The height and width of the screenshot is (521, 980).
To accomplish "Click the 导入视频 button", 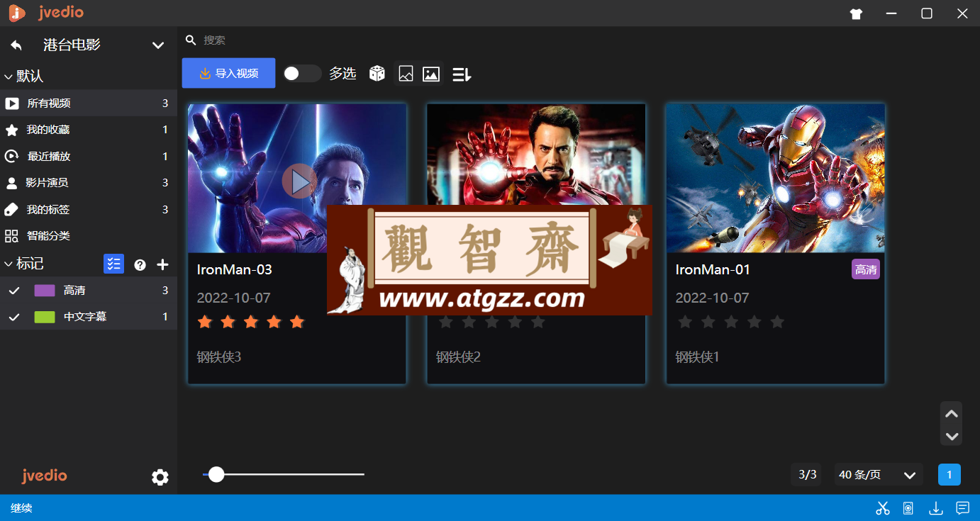I will 228,73.
